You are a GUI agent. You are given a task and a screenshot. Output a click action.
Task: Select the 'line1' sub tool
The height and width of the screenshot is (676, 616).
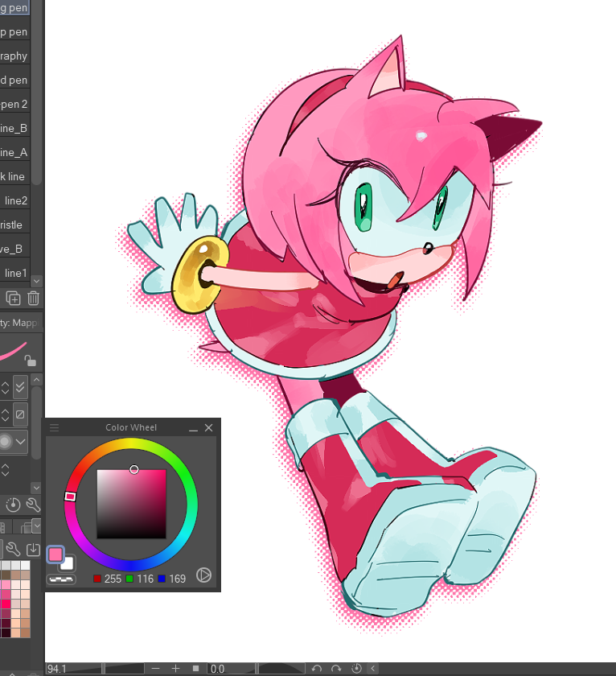click(x=14, y=273)
